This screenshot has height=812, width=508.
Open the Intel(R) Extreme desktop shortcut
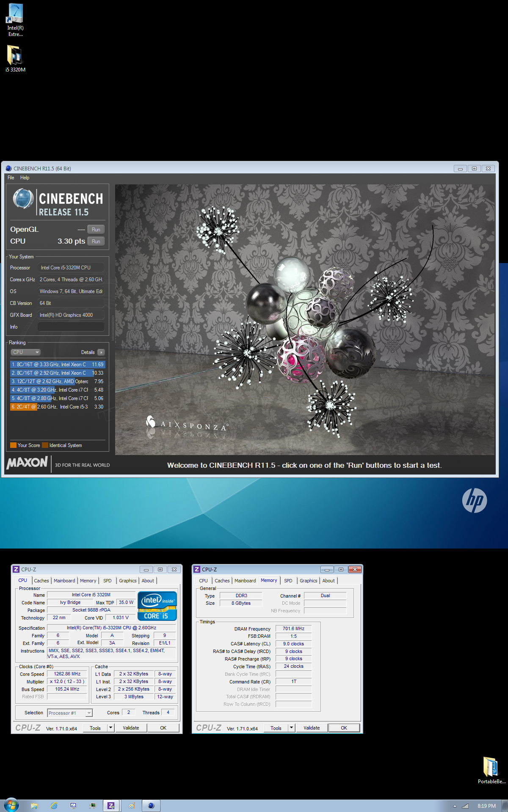click(x=15, y=20)
